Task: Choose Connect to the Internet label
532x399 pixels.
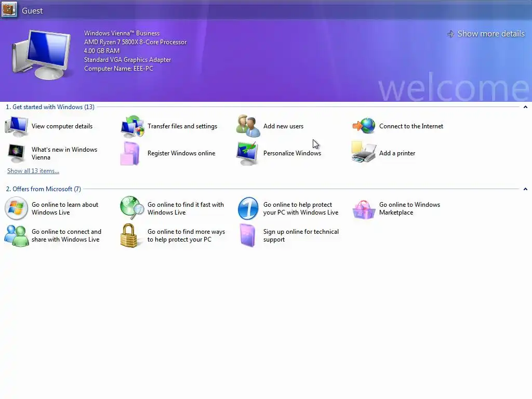Action: (411, 126)
